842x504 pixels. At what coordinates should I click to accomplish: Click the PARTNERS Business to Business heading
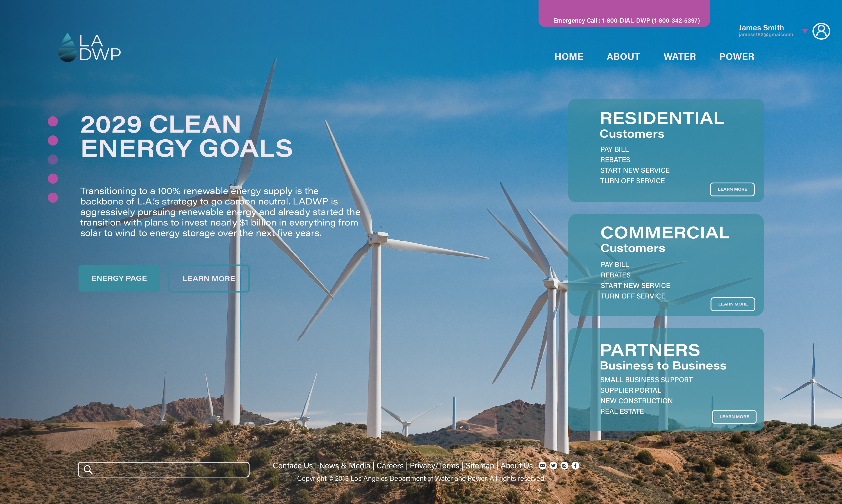(x=663, y=357)
